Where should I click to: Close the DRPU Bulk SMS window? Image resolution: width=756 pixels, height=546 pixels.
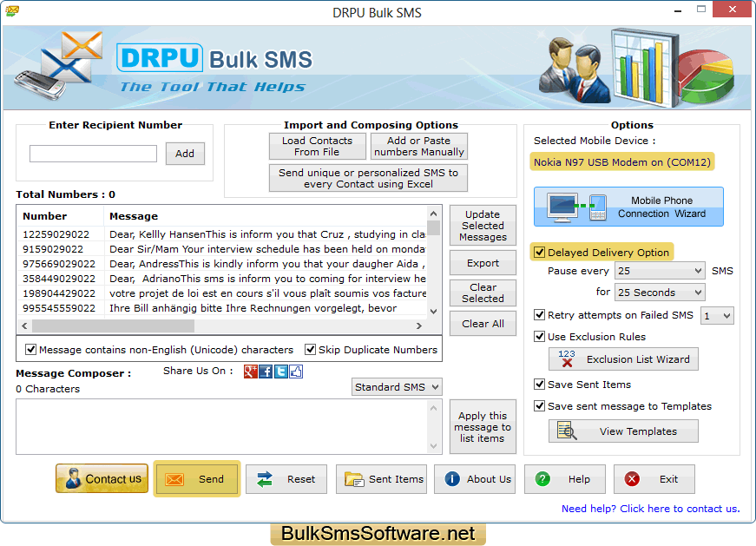(x=732, y=10)
